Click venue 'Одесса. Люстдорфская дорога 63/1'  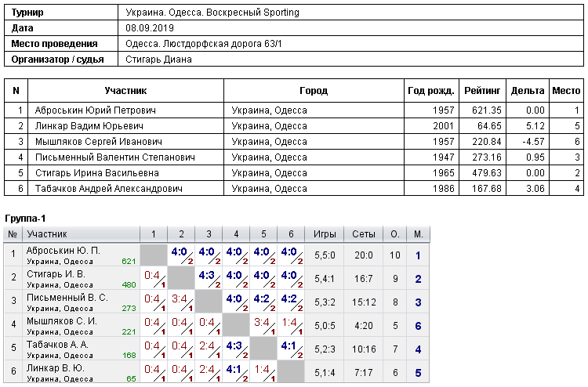[204, 44]
